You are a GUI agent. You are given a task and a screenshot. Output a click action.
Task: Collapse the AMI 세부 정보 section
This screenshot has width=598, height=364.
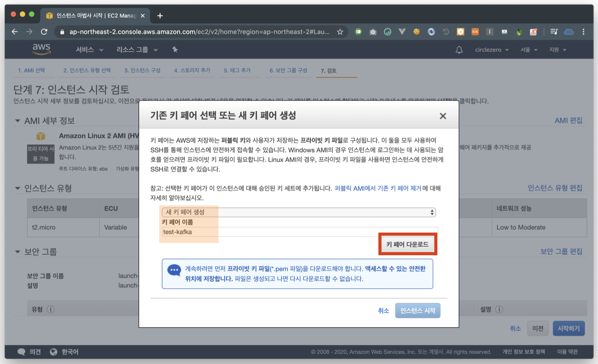click(17, 121)
